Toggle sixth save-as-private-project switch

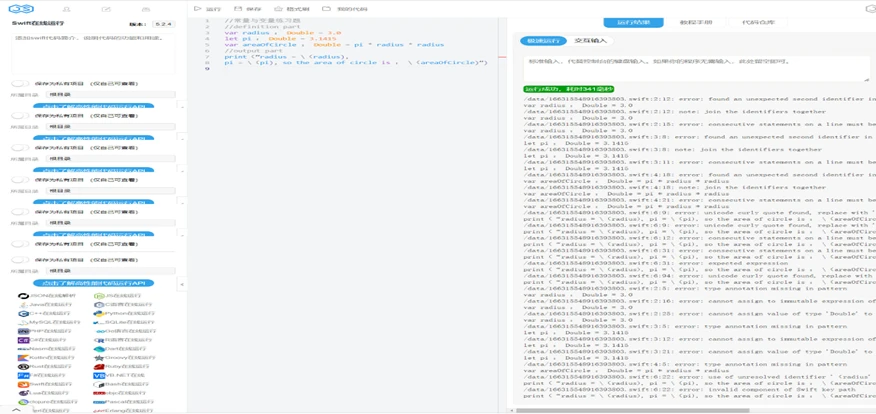(20, 244)
